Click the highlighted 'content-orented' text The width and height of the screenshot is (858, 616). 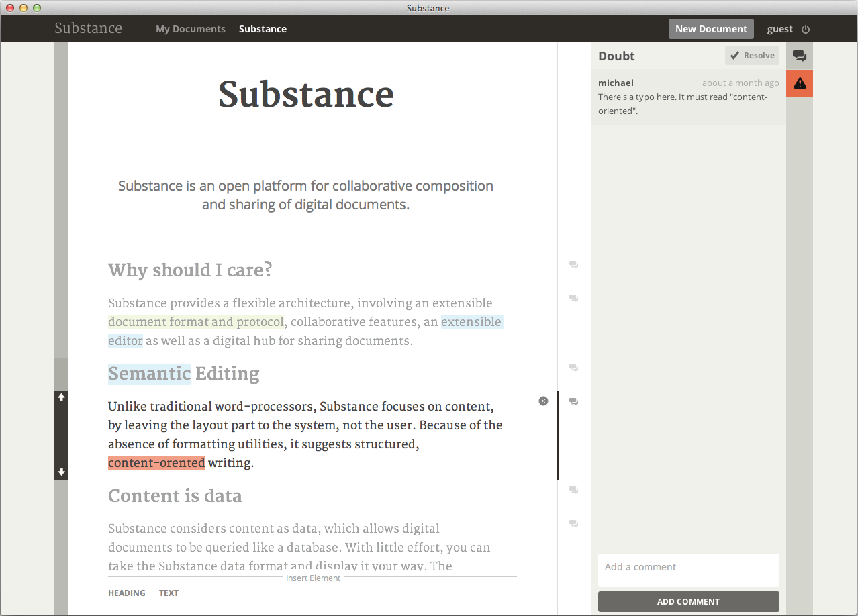[x=156, y=462]
